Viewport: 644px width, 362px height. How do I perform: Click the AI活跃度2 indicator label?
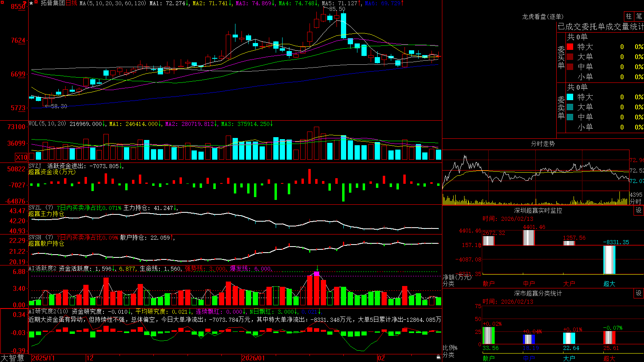coord(43,268)
